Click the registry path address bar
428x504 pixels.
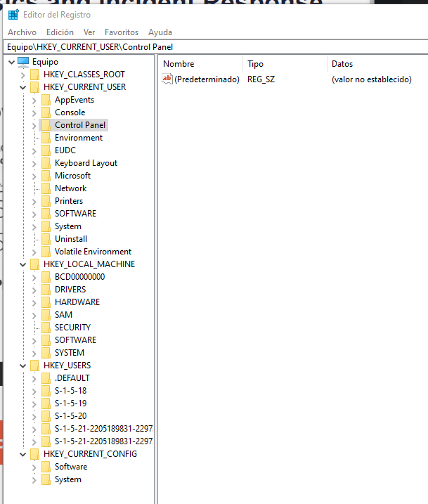click(x=216, y=47)
